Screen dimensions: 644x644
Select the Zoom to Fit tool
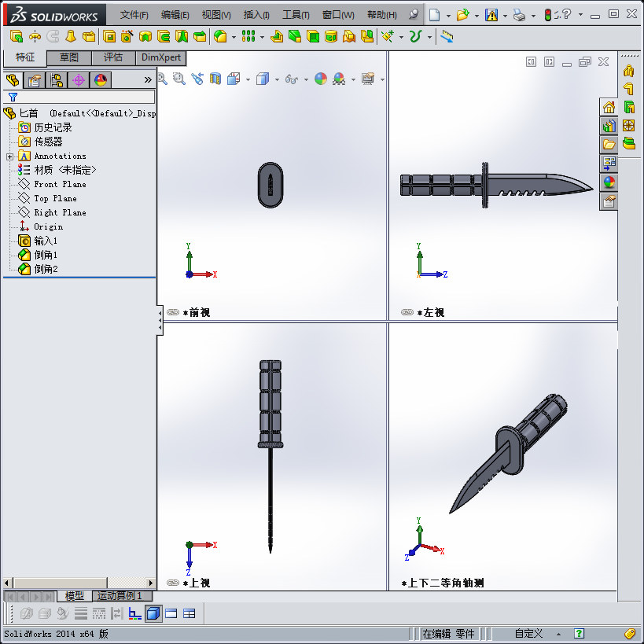(x=160, y=79)
